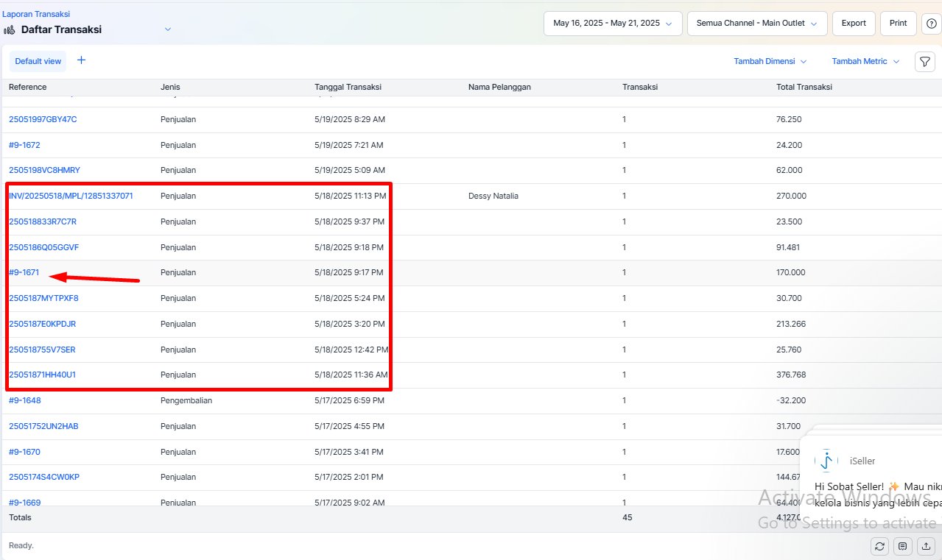This screenshot has width=942, height=560.
Task: Sort by Tanggal Transaksi column header
Action: point(348,88)
